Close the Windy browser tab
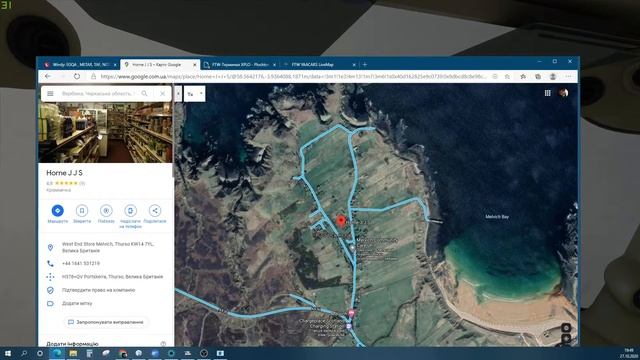 click(115, 64)
